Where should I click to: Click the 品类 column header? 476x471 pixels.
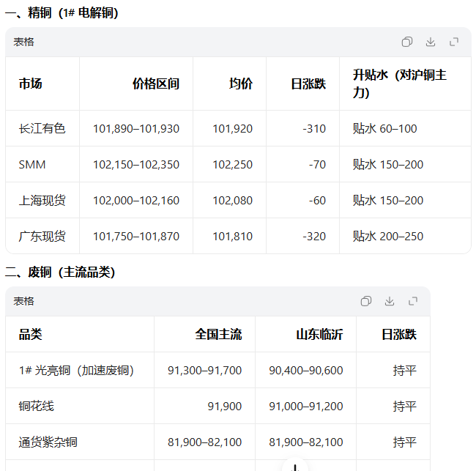(x=31, y=334)
